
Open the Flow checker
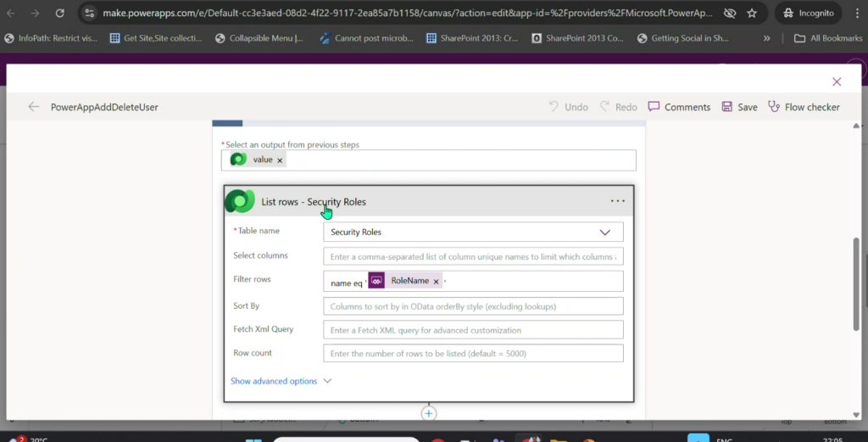804,107
